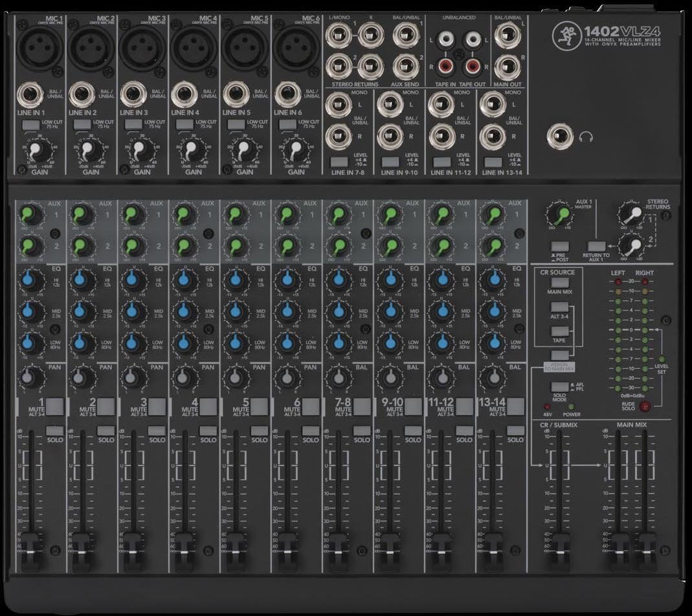Toggle the SOLO MODE AFL/PFL switch
692x616 pixels.
559,388
